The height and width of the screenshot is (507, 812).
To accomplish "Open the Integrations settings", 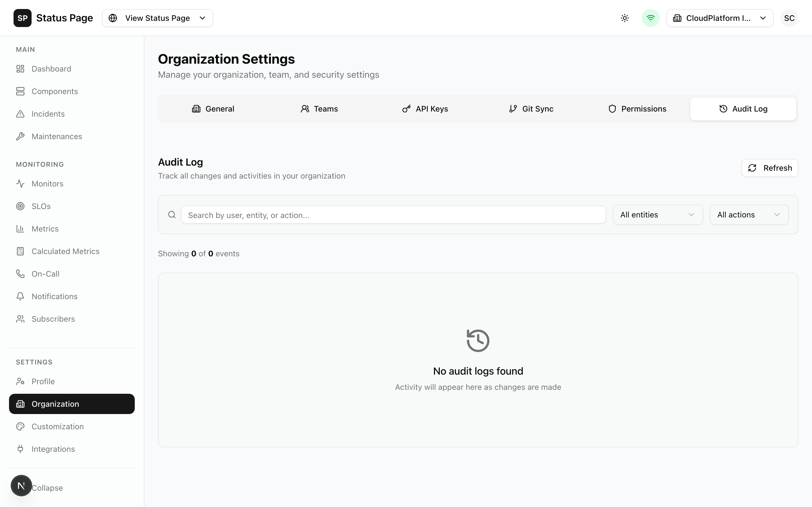I will [x=53, y=449].
